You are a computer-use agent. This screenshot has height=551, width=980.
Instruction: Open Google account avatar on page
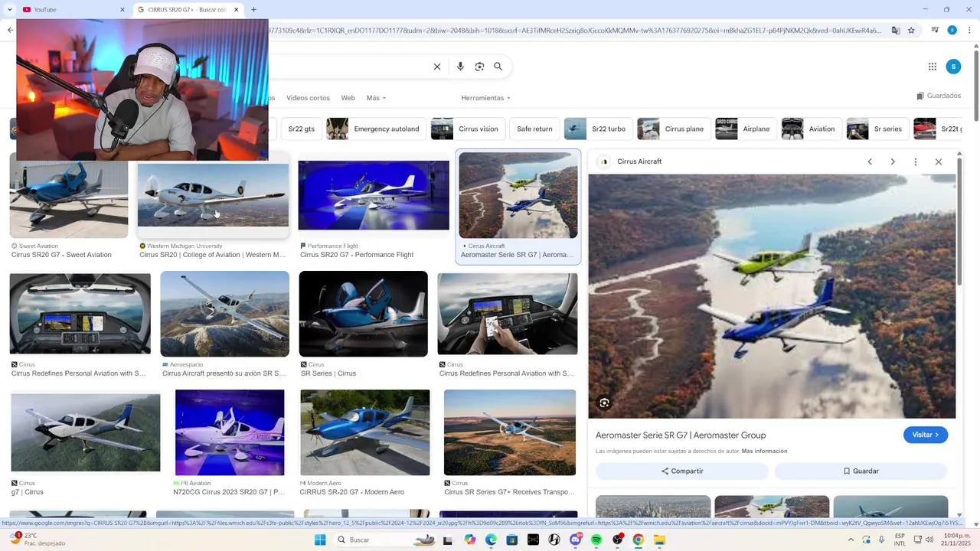(953, 67)
